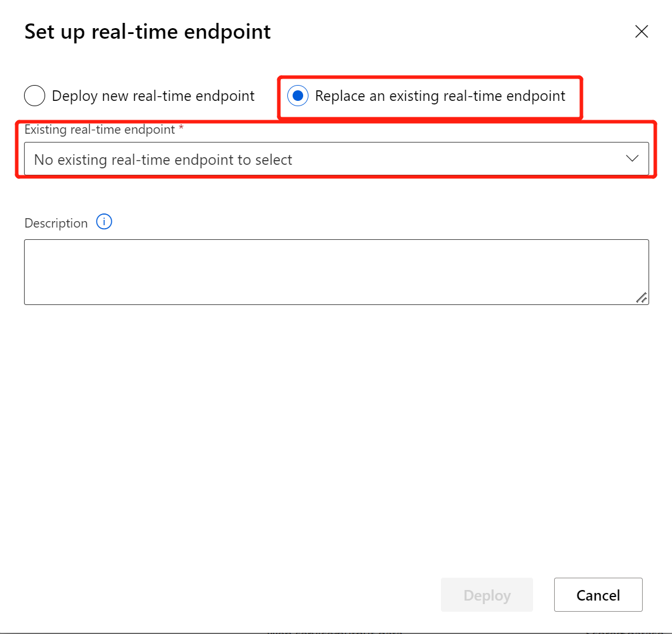Image resolution: width=672 pixels, height=634 pixels.
Task: Click the info icon beside Description
Action: click(104, 222)
